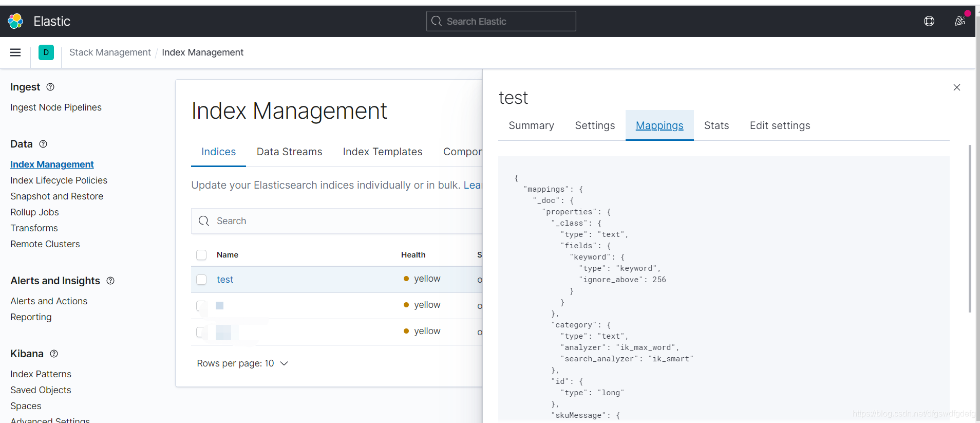Viewport: 980px width, 423px height.
Task: Open Spaces page
Action: tap(26, 406)
